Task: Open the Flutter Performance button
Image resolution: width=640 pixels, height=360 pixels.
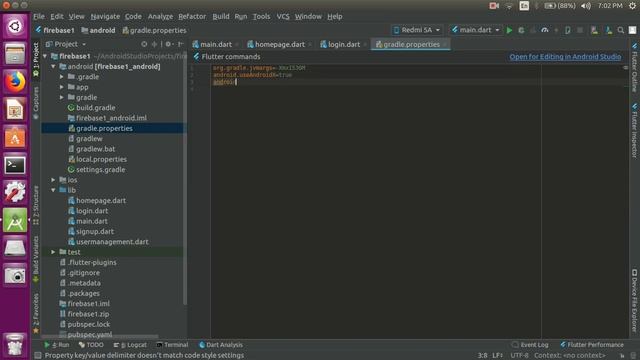Action: click(x=592, y=345)
